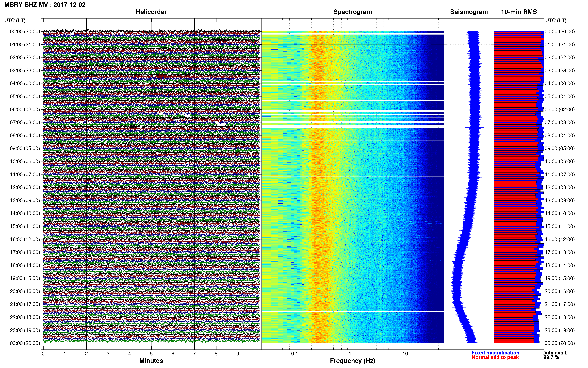Select the "Helicorder" panel heading
This screenshot has height=368, width=588.
click(x=151, y=12)
